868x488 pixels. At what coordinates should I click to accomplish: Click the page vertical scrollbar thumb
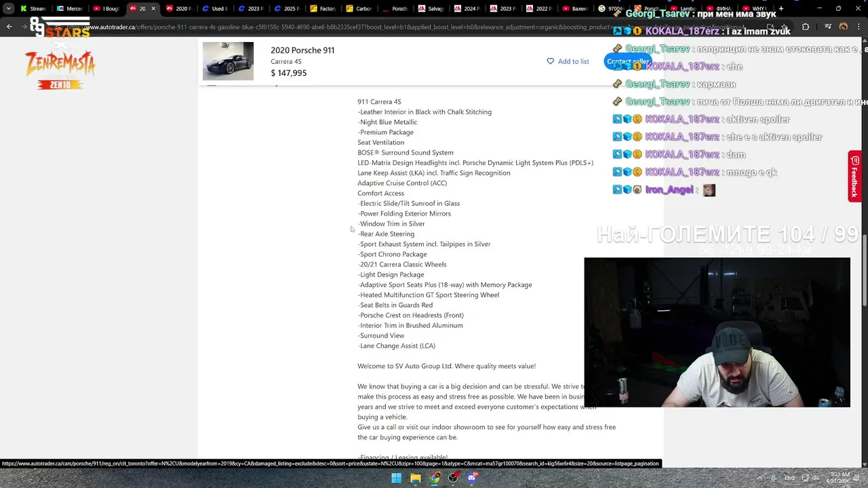point(865,269)
